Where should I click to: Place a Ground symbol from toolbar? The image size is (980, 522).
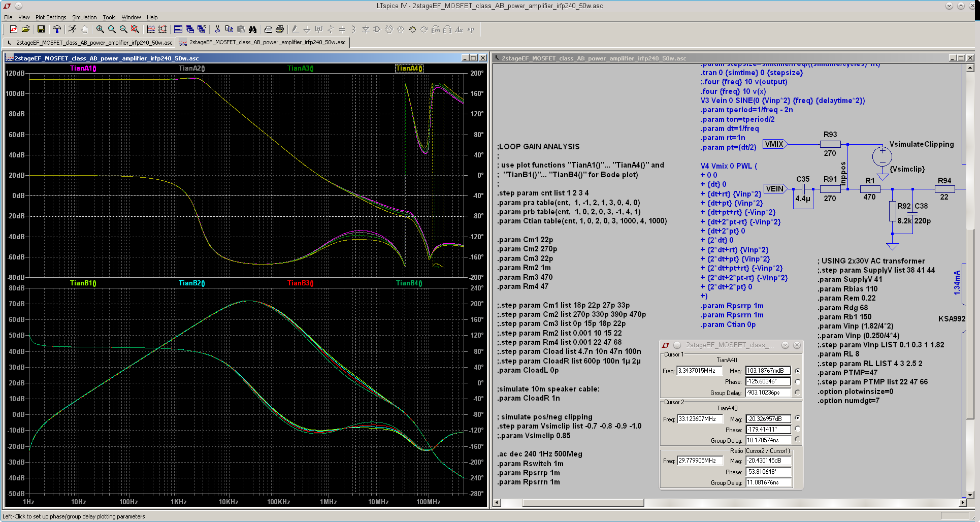[307, 29]
